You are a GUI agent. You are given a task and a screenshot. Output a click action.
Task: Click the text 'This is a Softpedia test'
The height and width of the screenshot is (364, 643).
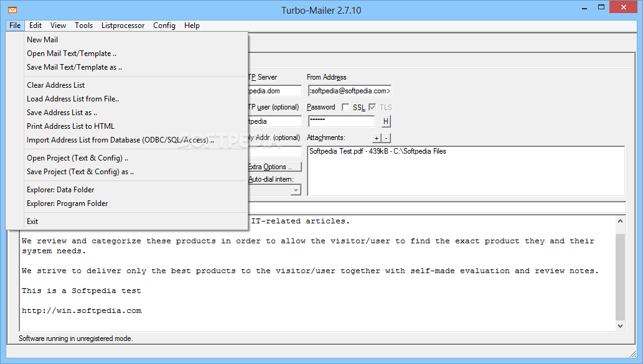click(81, 291)
